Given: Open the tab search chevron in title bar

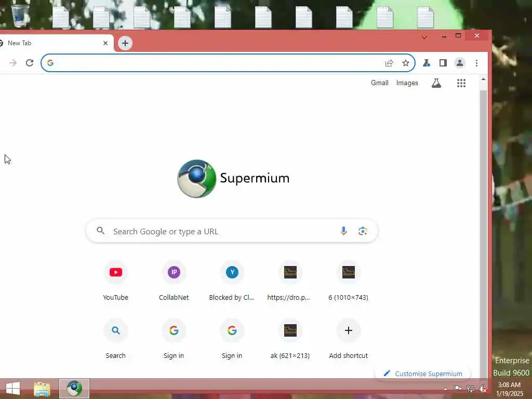Looking at the screenshot, I should [x=424, y=37].
